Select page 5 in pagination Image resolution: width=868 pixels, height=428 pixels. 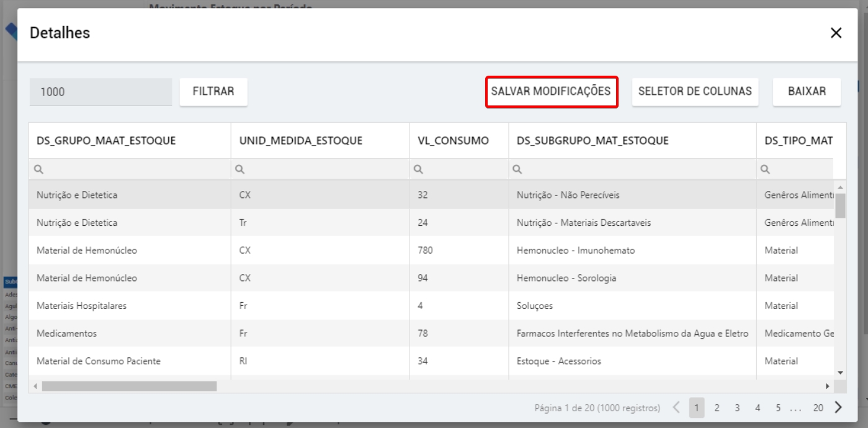[778, 408]
